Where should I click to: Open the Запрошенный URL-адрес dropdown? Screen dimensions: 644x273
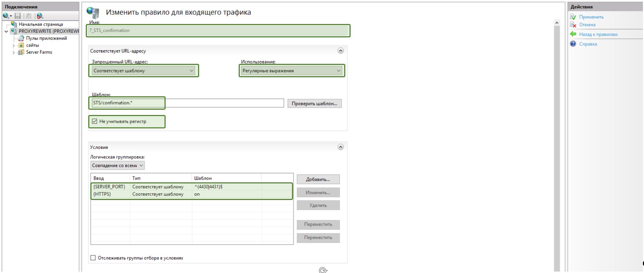[x=143, y=71]
